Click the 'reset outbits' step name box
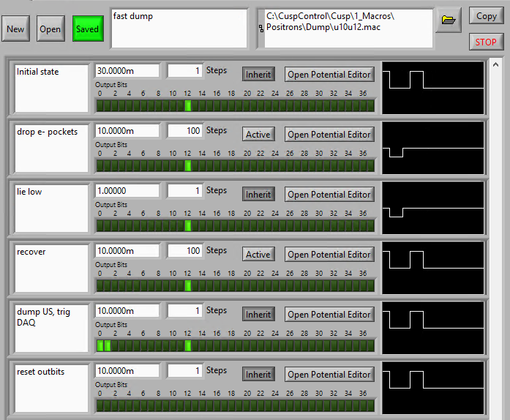 (x=51, y=389)
